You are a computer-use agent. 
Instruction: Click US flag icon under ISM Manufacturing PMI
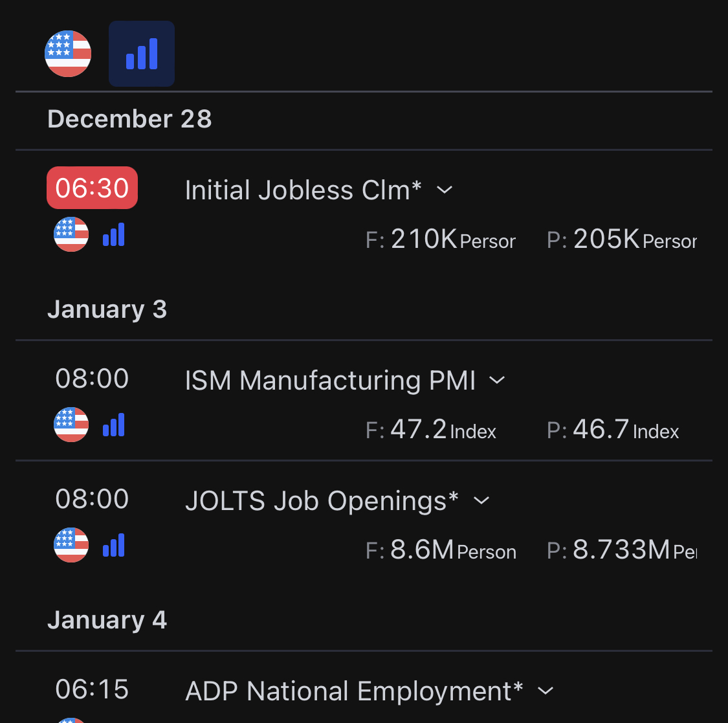tap(71, 425)
